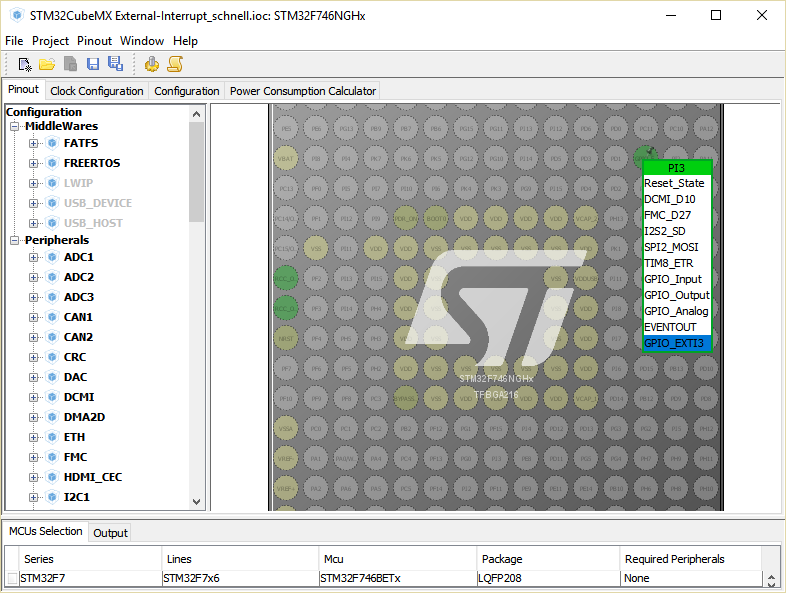The width and height of the screenshot is (786, 593).
Task: Click the configuration tree scroll down arrow
Action: click(196, 502)
